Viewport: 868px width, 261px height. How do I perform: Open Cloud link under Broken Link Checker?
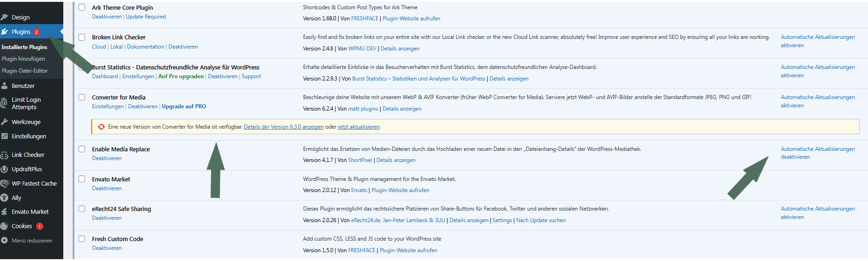[x=99, y=47]
